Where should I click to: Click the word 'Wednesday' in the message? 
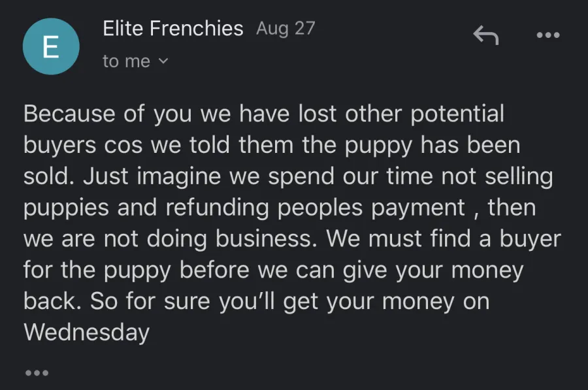coord(87,333)
